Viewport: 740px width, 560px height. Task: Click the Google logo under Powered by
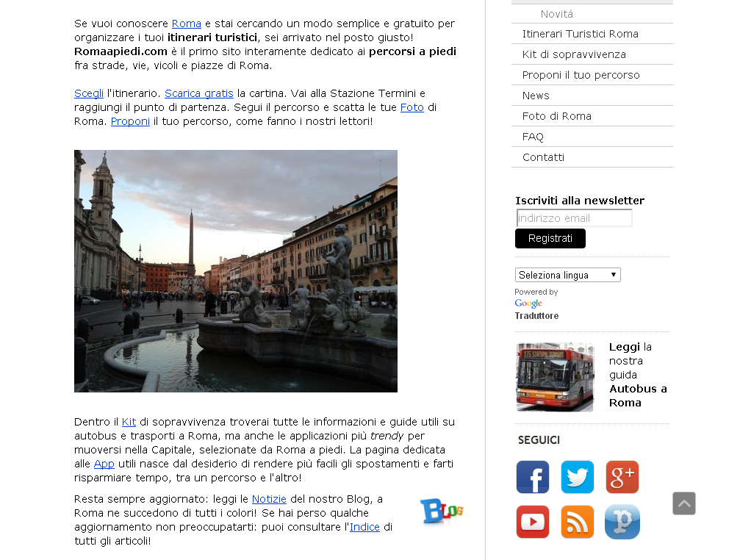528,304
